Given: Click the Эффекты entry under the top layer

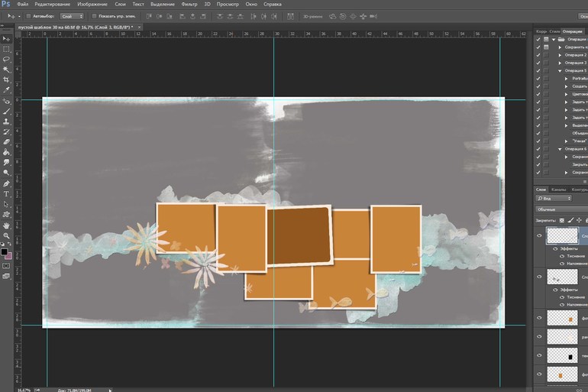Looking at the screenshot, I should [x=567, y=248].
